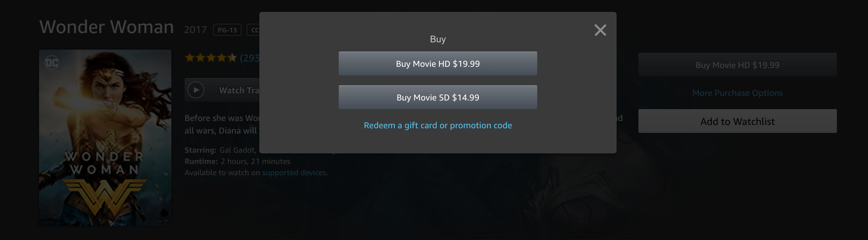Click the Watch Trailer label
This screenshot has height=240, width=868.
239,90
